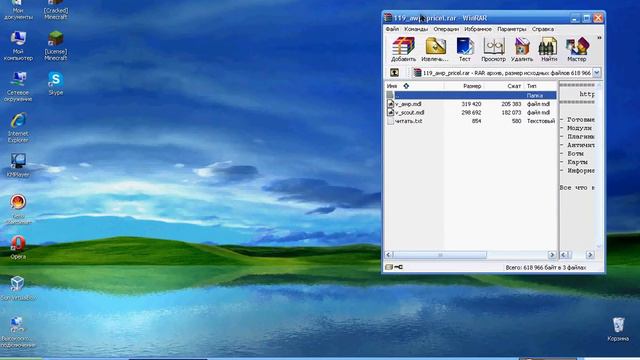Open the desktop network connection shortcut icon
Image resolution: width=640 pixels, height=360 pixels.
pyautogui.click(x=18, y=332)
